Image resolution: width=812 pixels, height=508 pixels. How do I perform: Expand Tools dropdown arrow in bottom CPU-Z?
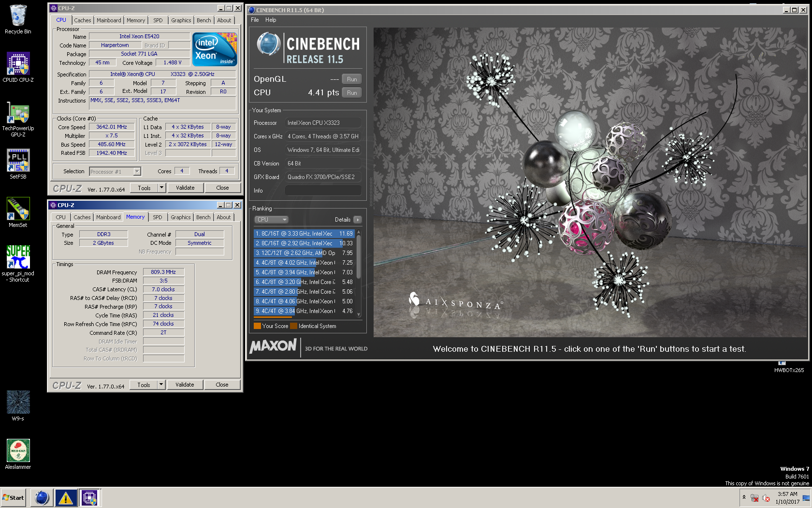click(x=161, y=385)
